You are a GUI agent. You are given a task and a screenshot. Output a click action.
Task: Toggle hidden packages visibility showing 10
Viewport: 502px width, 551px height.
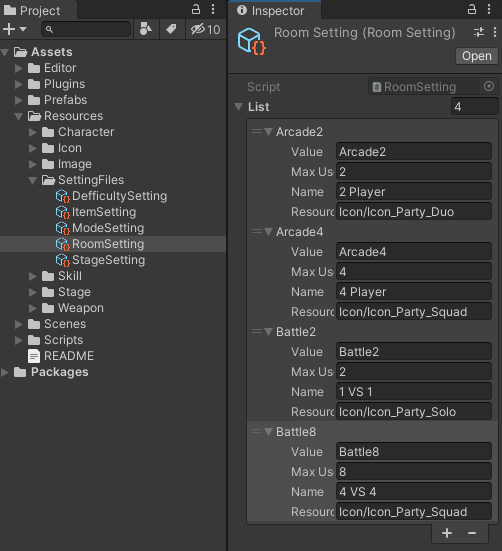tap(206, 30)
